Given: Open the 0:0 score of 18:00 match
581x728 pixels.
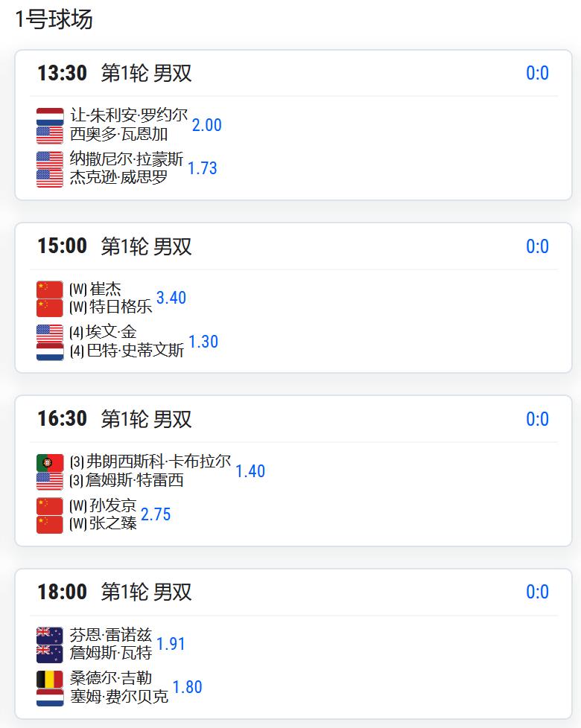Looking at the screenshot, I should click(x=537, y=592).
